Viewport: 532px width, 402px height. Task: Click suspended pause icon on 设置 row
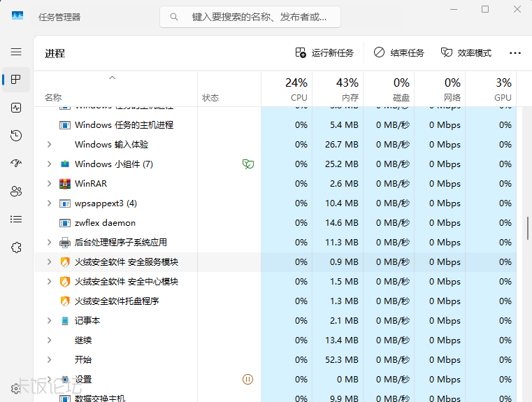pyautogui.click(x=247, y=379)
